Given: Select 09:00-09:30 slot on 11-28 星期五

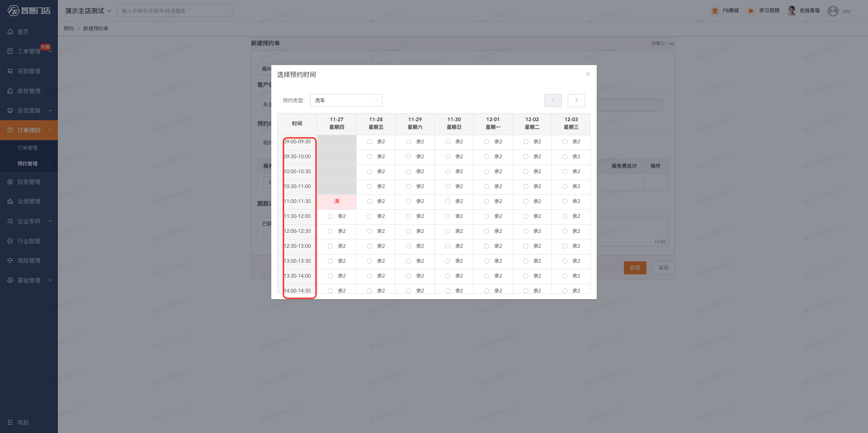Looking at the screenshot, I should (370, 142).
